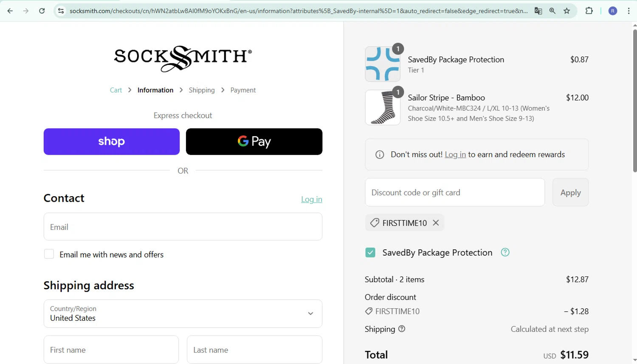
Task: Click the tag icon beside Order discount FIRSTTIME10
Action: coord(369,311)
